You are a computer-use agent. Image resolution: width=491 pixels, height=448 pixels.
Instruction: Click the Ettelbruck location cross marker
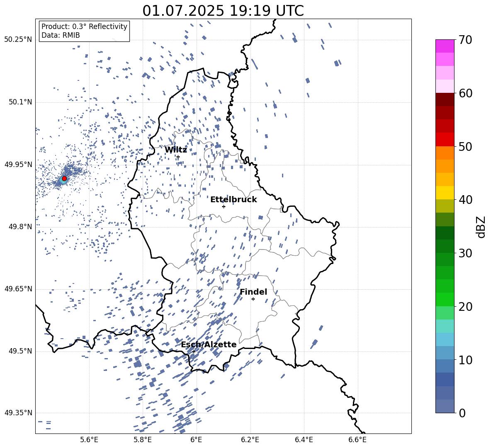pyautogui.click(x=224, y=206)
